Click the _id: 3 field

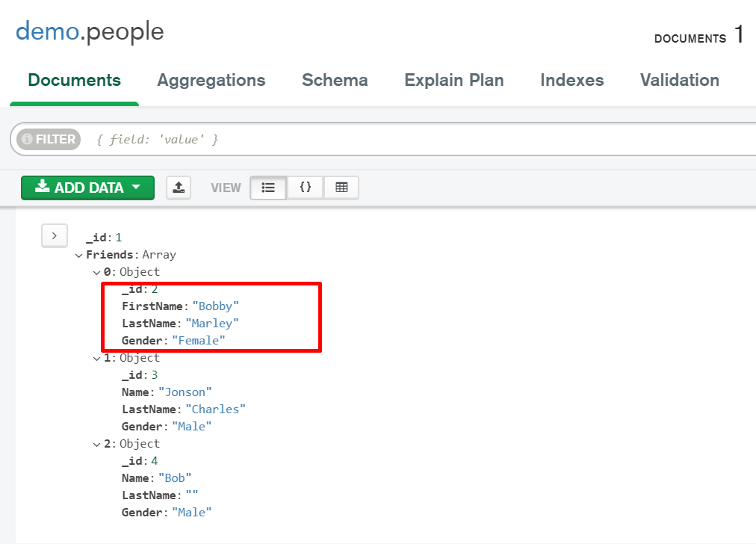point(140,375)
